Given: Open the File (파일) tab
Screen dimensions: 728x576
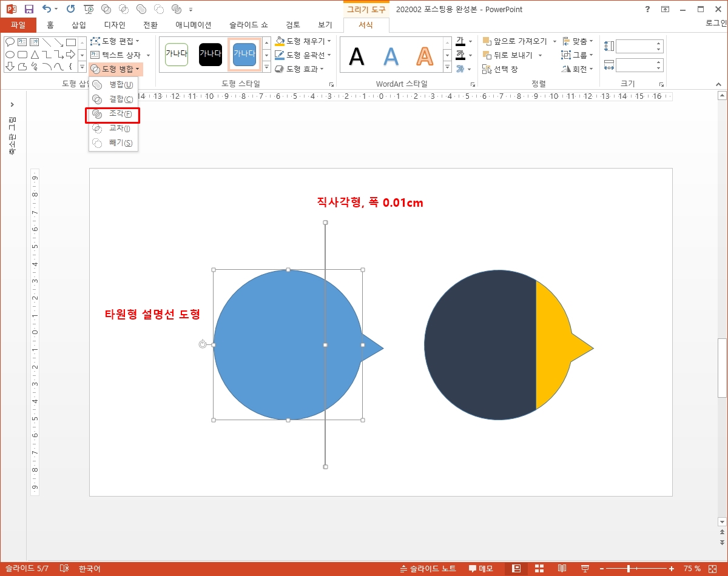Looking at the screenshot, I should (x=18, y=25).
